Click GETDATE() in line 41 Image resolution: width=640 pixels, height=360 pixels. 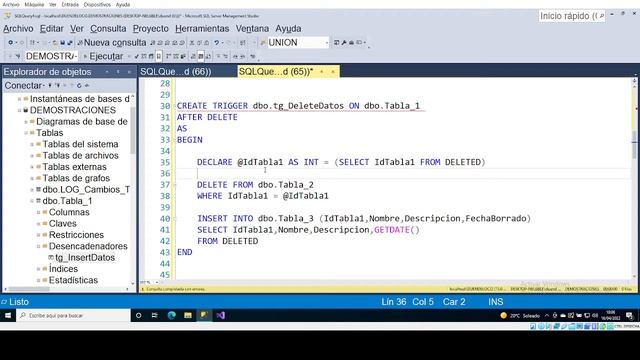pyautogui.click(x=397, y=230)
